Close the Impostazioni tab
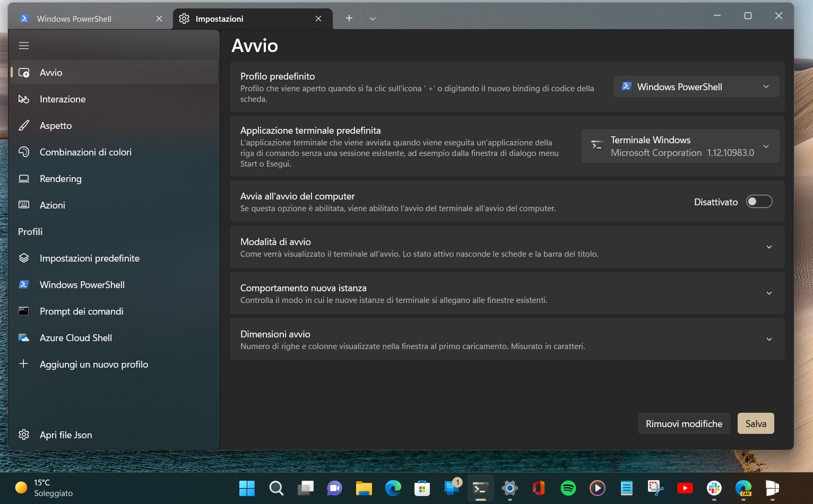The width and height of the screenshot is (813, 504). tap(318, 19)
